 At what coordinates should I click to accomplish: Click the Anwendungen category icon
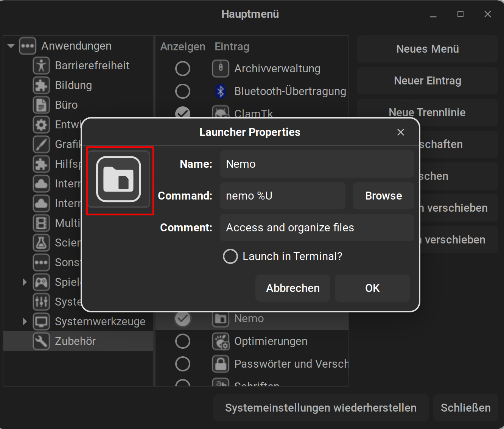[28, 46]
